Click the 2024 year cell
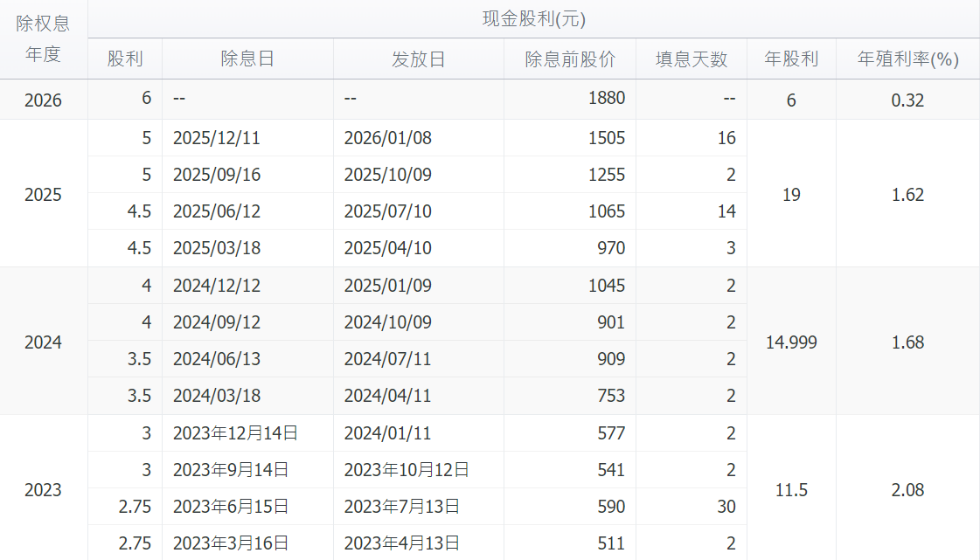980x560 pixels. click(43, 342)
